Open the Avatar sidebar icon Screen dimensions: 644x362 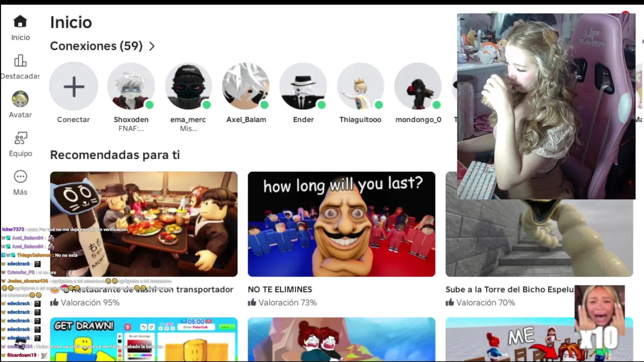point(20,99)
